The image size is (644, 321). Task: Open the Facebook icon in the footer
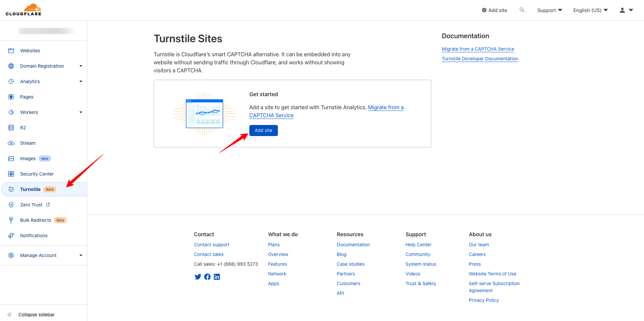click(x=207, y=277)
